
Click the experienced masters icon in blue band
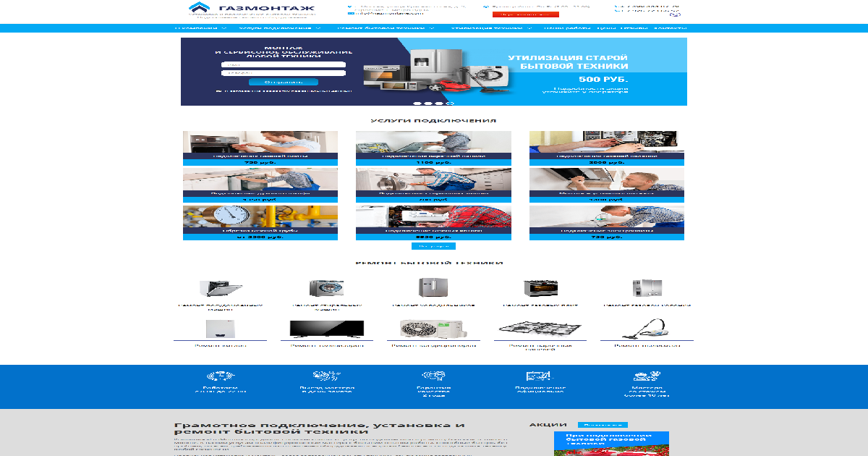(647, 376)
